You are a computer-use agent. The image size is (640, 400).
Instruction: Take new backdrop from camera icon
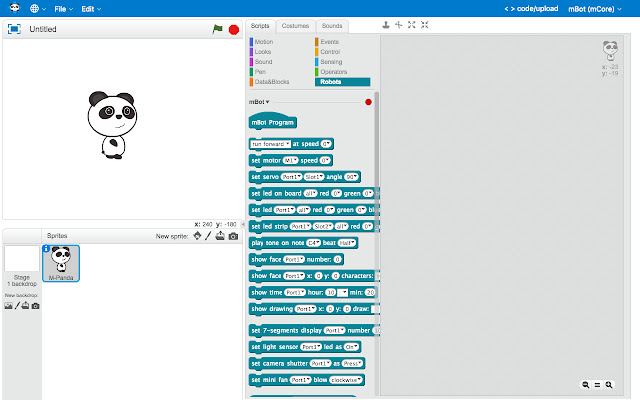tap(36, 306)
